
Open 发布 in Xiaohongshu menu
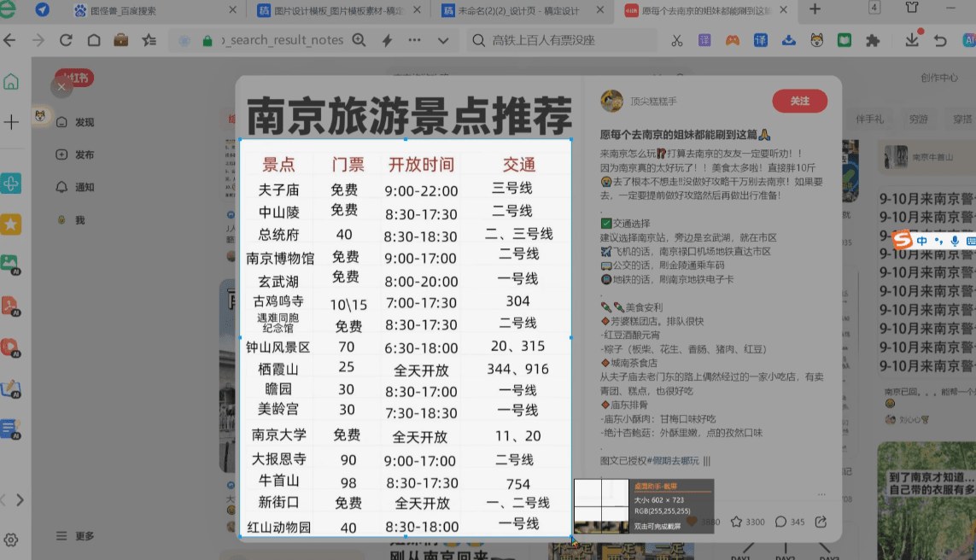(x=76, y=155)
